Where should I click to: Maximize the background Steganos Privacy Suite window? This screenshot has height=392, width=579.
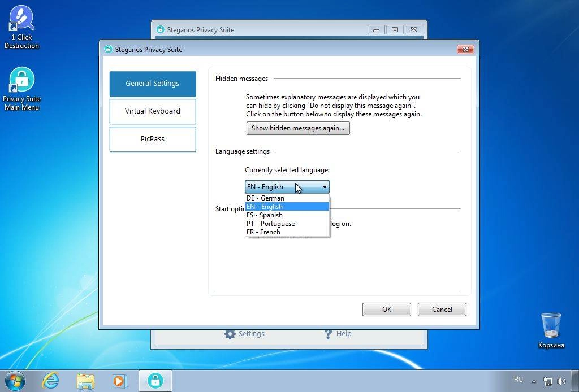(x=395, y=30)
